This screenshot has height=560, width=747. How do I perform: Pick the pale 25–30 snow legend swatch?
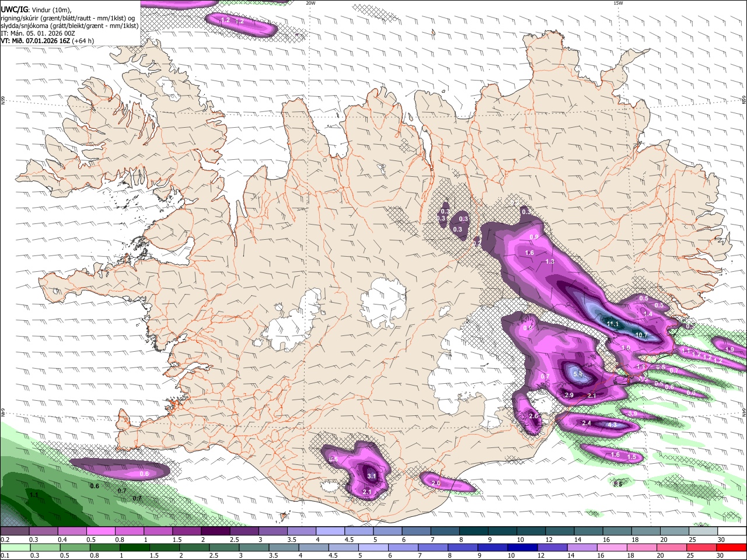[703, 531]
